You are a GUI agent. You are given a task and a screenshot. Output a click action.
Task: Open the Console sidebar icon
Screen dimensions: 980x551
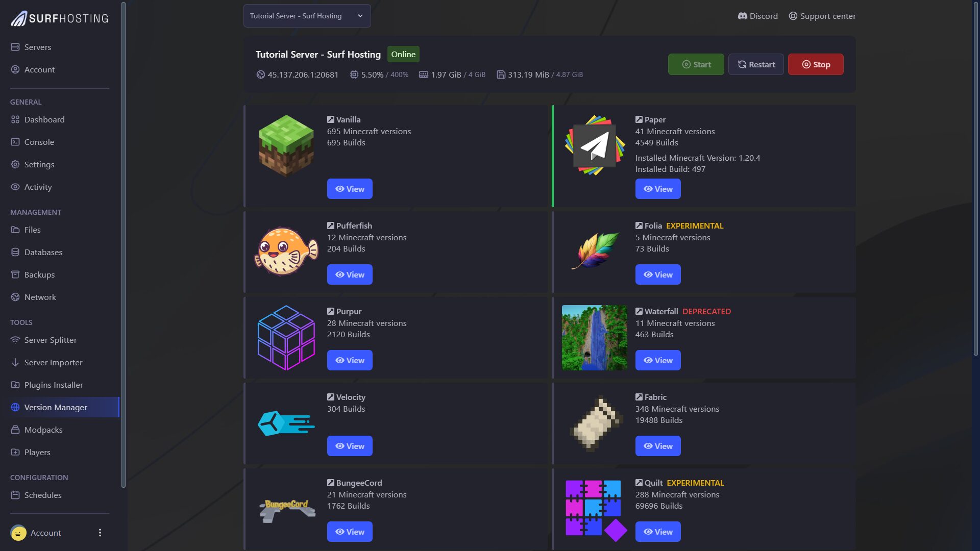(x=15, y=142)
